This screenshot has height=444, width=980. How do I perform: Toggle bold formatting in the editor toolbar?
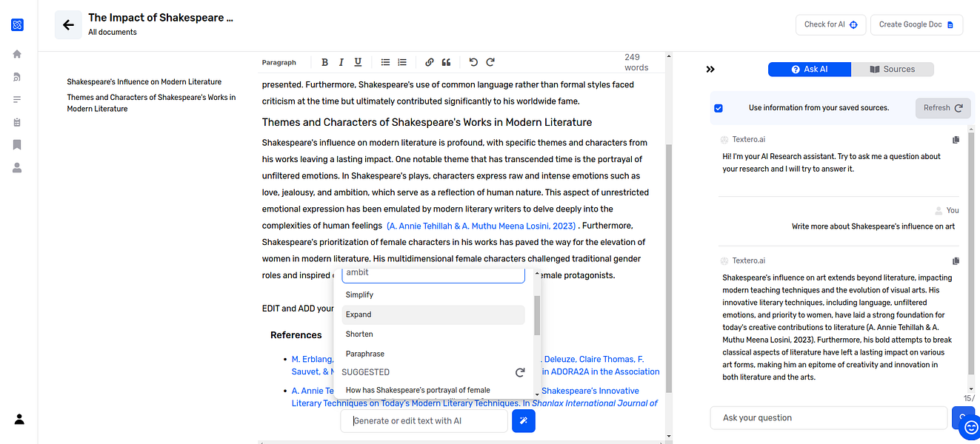(x=324, y=62)
